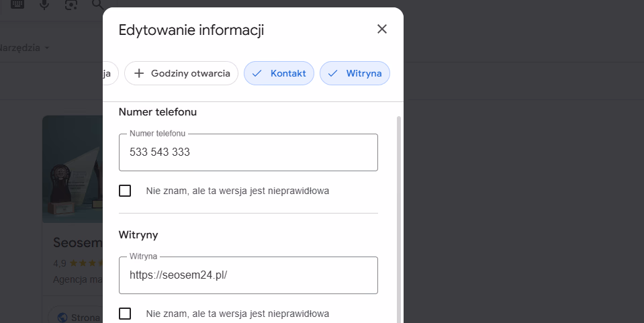Click the on-screen keyboard icon
The width and height of the screenshot is (644, 323).
click(17, 4)
